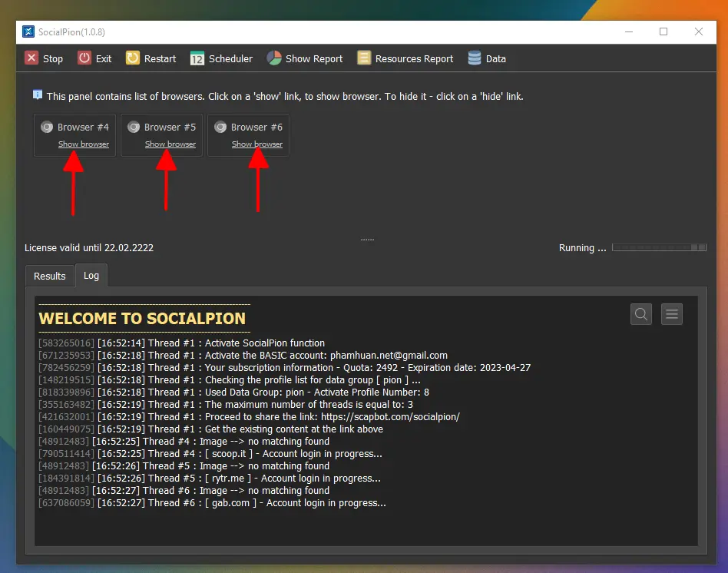
Task: Click the Show Report pie chart icon
Action: pos(274,58)
